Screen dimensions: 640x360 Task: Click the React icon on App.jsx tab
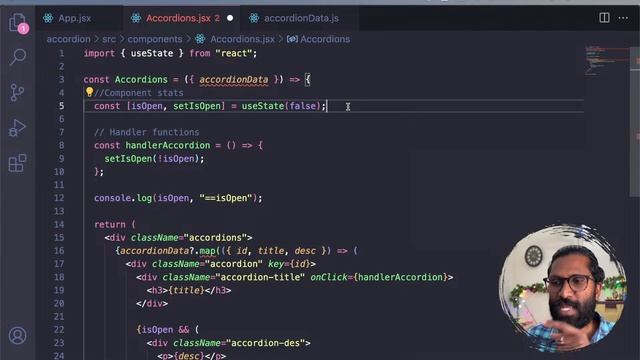click(48, 18)
